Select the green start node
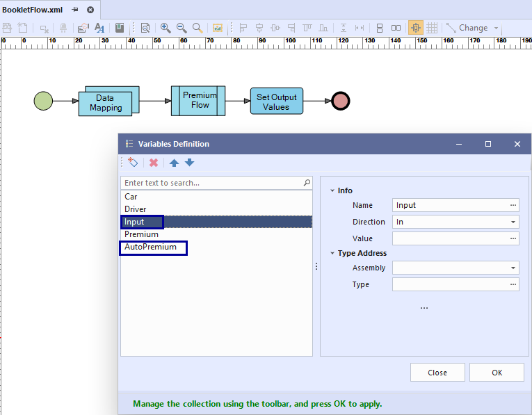The image size is (532, 415). pos(43,101)
